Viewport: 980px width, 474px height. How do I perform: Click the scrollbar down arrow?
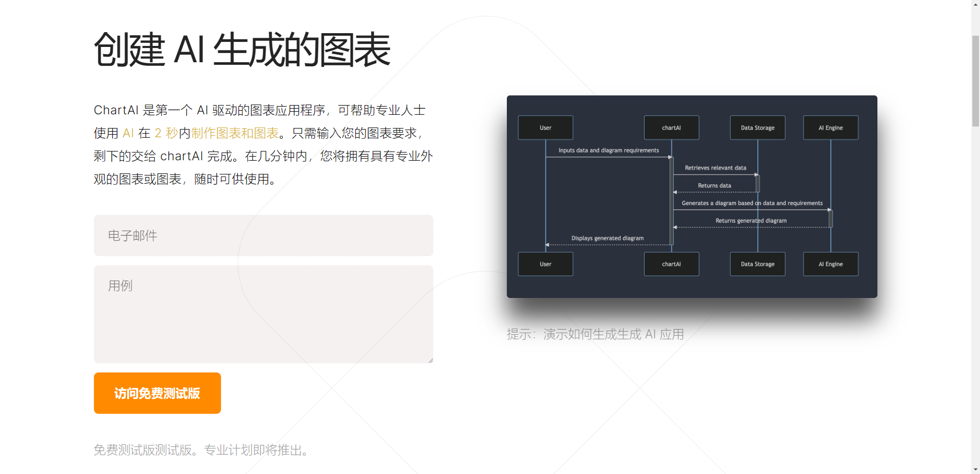(x=975, y=469)
